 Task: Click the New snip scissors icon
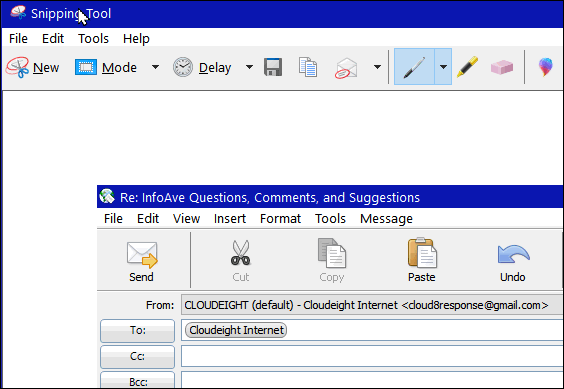[17, 67]
